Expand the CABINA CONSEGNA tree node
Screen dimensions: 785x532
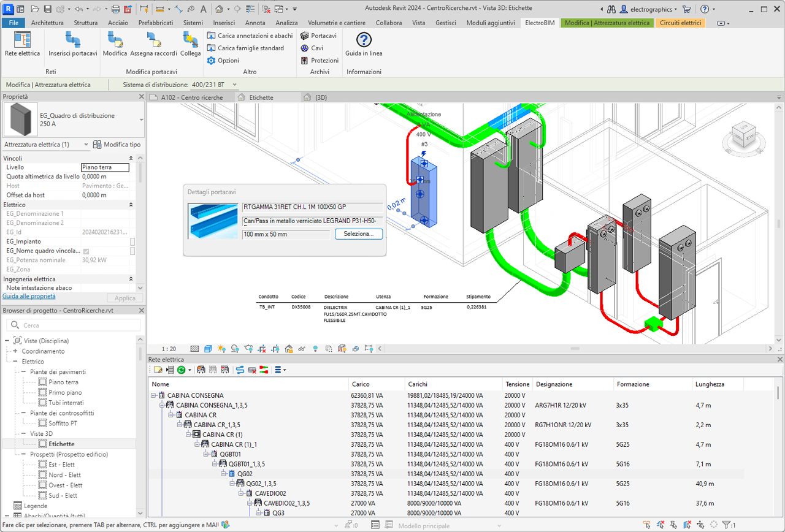click(153, 395)
